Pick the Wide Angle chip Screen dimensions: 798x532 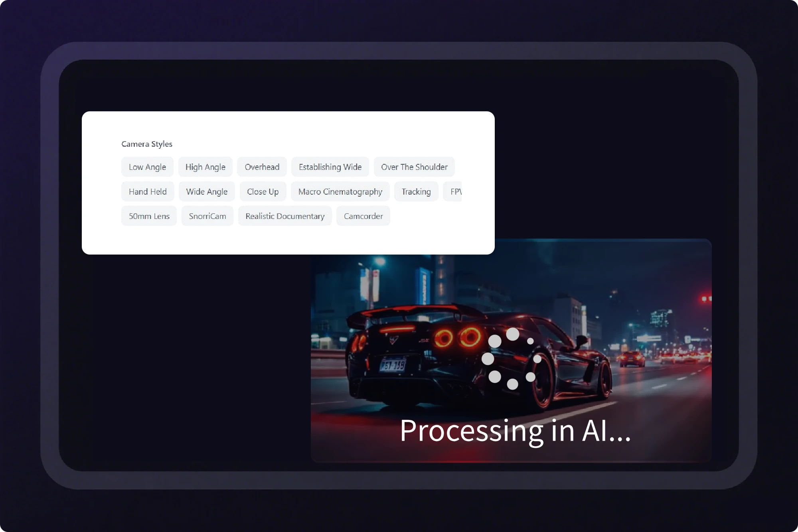(207, 192)
